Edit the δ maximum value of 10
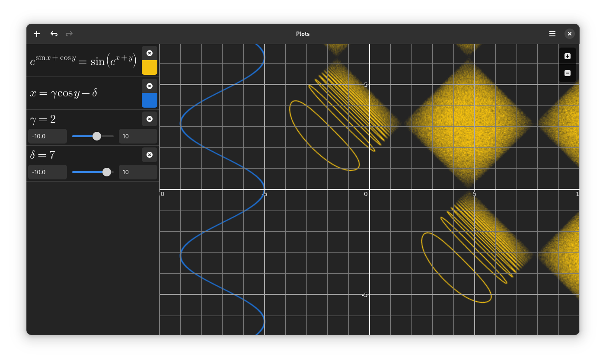This screenshot has height=364, width=606. coord(137,172)
